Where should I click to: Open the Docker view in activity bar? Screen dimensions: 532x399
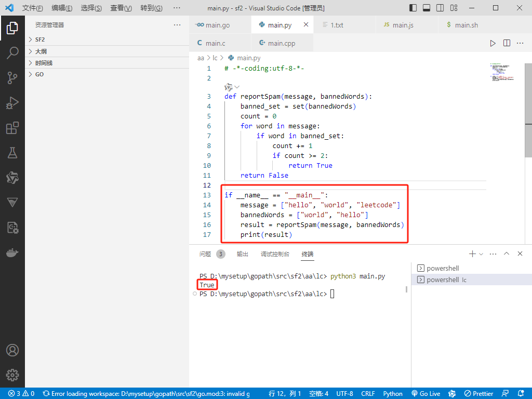(x=12, y=253)
